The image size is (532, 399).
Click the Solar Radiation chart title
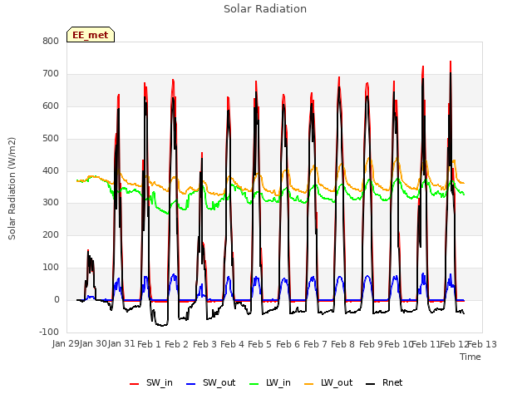pos(265,9)
